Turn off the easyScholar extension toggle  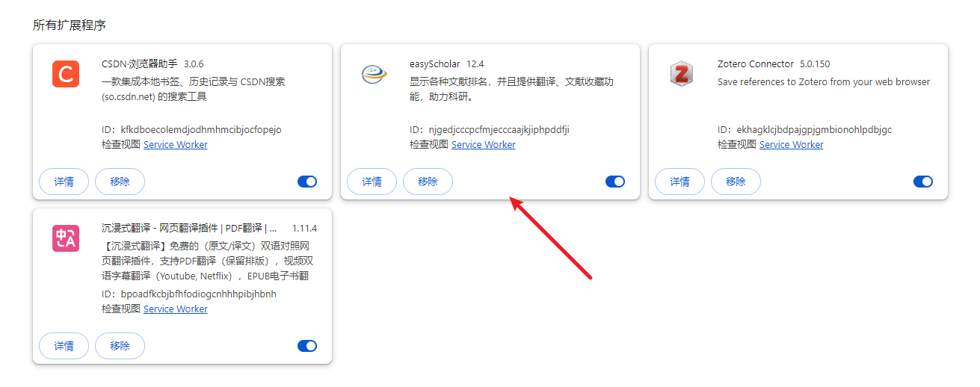[615, 182]
